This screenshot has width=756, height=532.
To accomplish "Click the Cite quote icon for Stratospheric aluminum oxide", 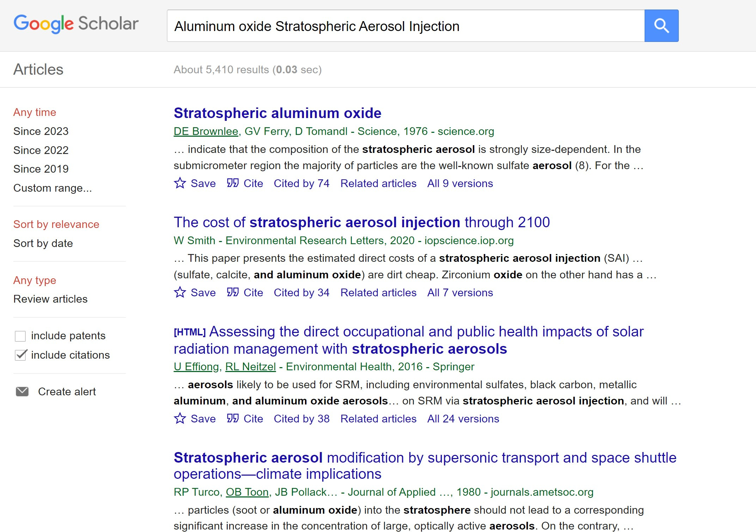I will point(233,183).
